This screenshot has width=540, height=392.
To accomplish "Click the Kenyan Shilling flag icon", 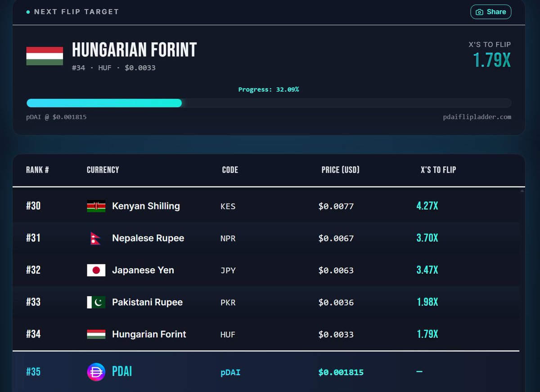I will pyautogui.click(x=96, y=206).
